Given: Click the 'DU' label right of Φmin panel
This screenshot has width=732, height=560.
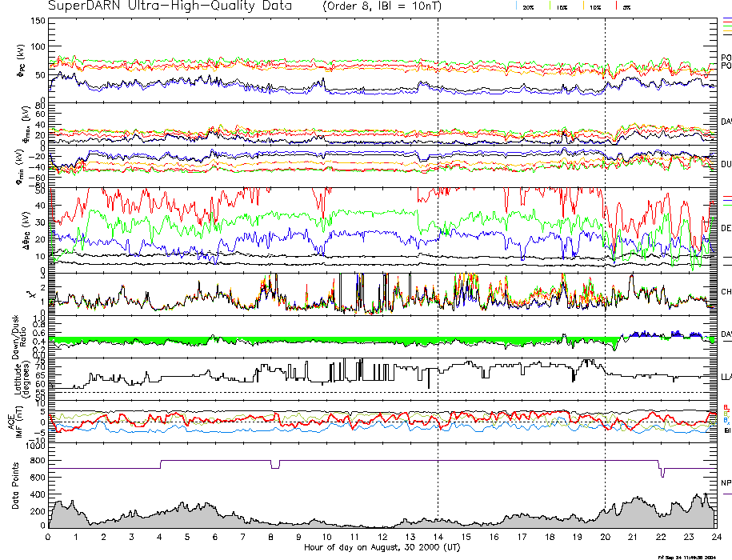Looking at the screenshot, I should (726, 164).
